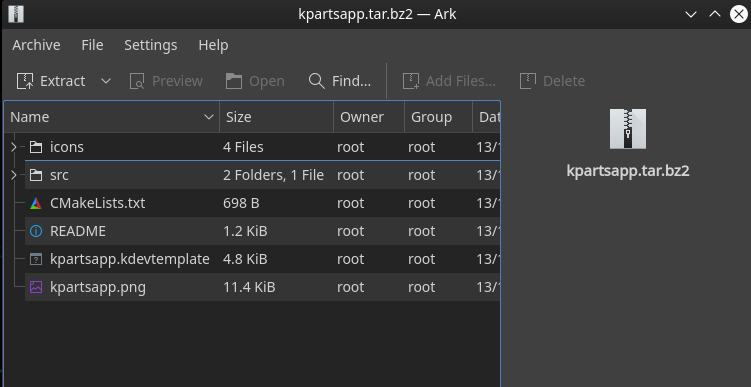Click the kpartsapp.tar.bz2 label in info panel

[x=628, y=171]
